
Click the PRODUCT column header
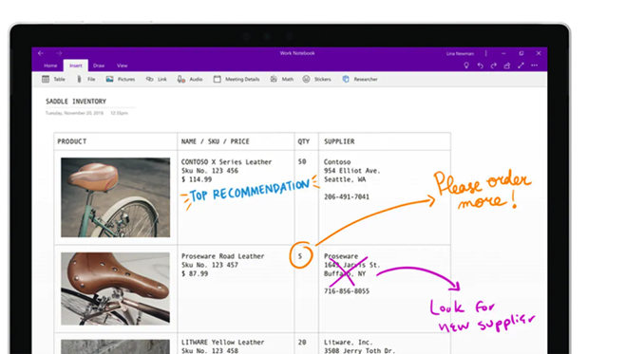click(72, 141)
